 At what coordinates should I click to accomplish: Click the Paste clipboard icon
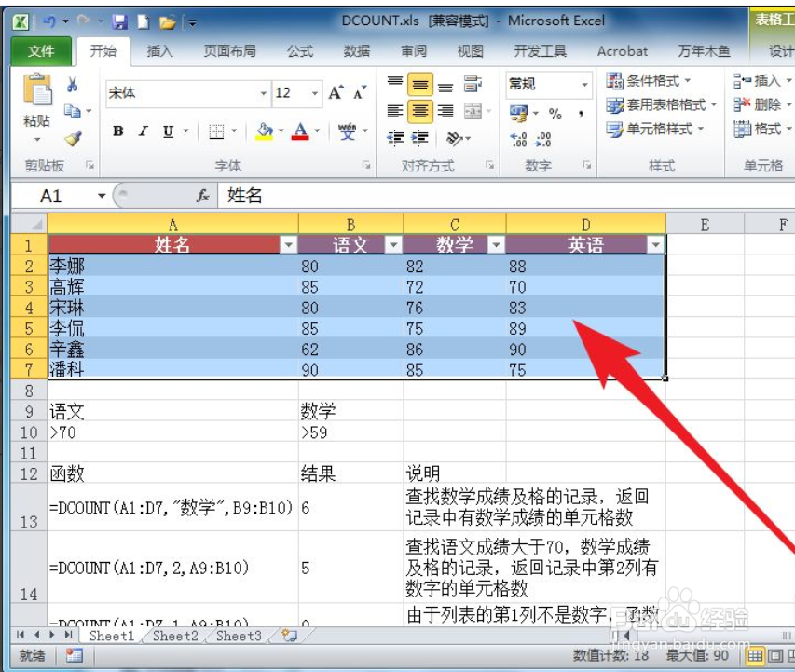(37, 89)
